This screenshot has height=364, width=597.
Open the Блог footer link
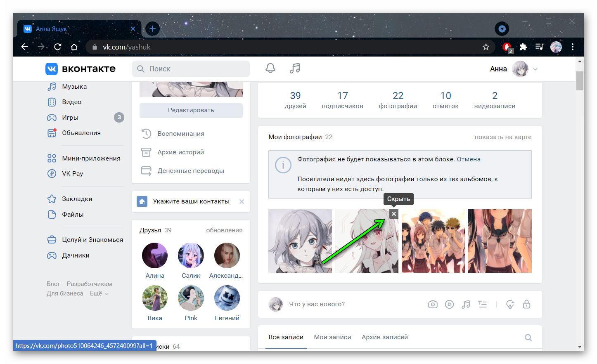coord(53,284)
